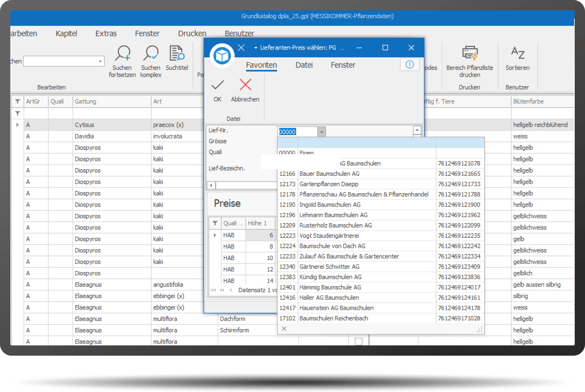The image size is (585, 392).
Task: Sort by ArtGr column header
Action: [36, 101]
